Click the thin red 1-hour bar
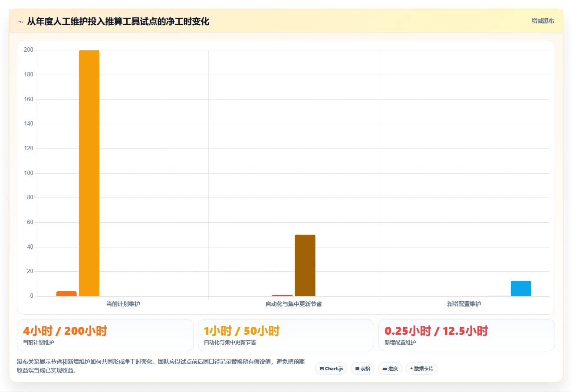This screenshot has height=392, width=572. coord(283,296)
